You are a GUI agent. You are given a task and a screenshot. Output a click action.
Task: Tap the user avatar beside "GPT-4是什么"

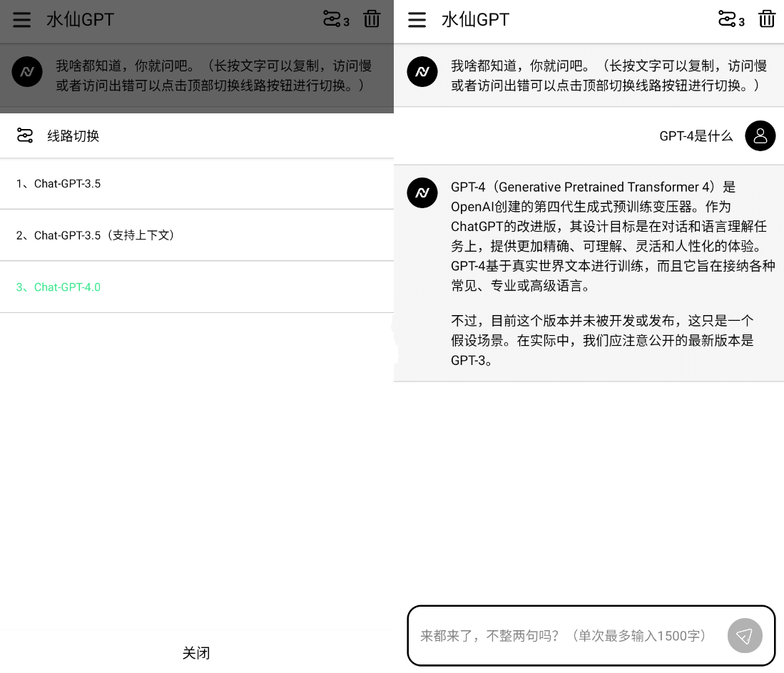click(x=760, y=135)
